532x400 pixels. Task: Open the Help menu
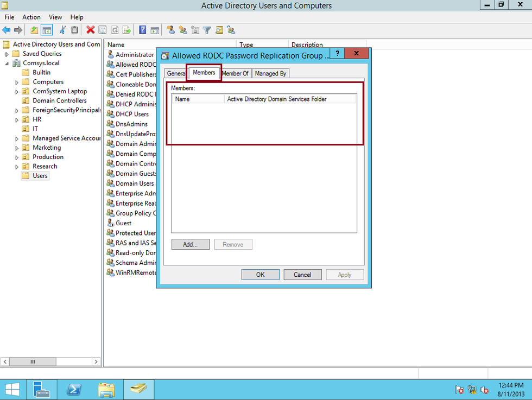click(77, 17)
